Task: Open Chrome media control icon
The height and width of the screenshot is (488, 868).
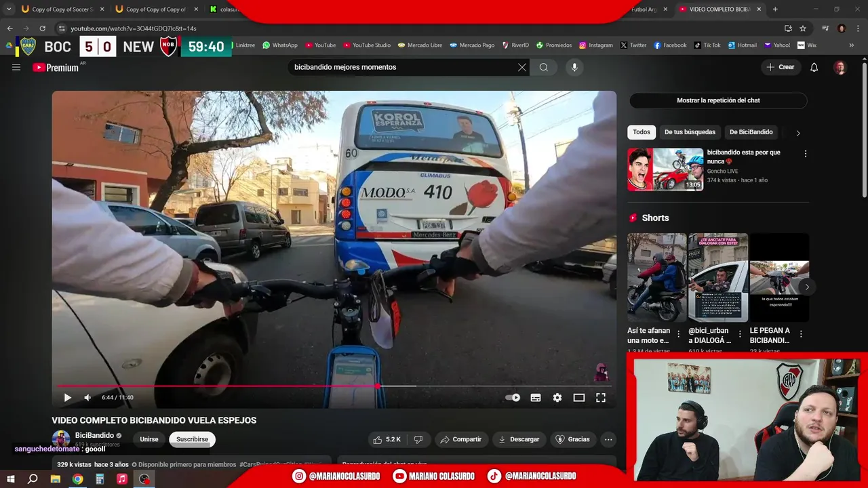Action: 825,28
